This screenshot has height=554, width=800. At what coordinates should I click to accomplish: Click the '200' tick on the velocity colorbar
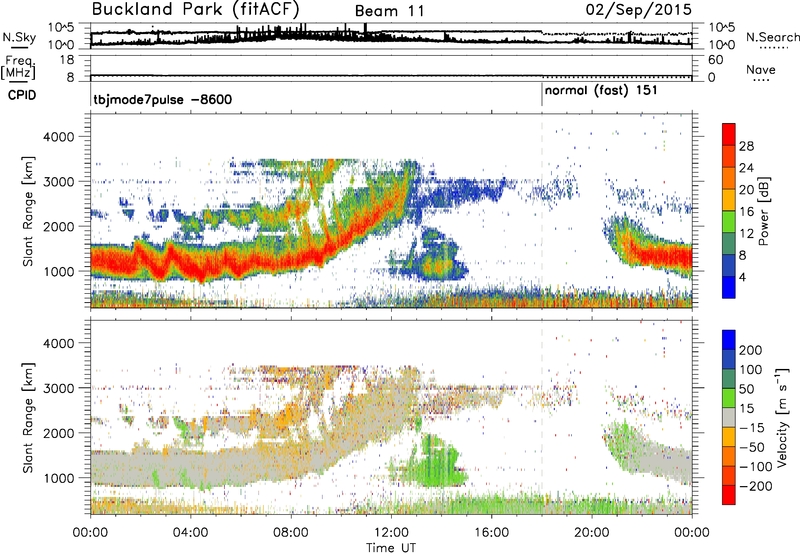coord(751,350)
